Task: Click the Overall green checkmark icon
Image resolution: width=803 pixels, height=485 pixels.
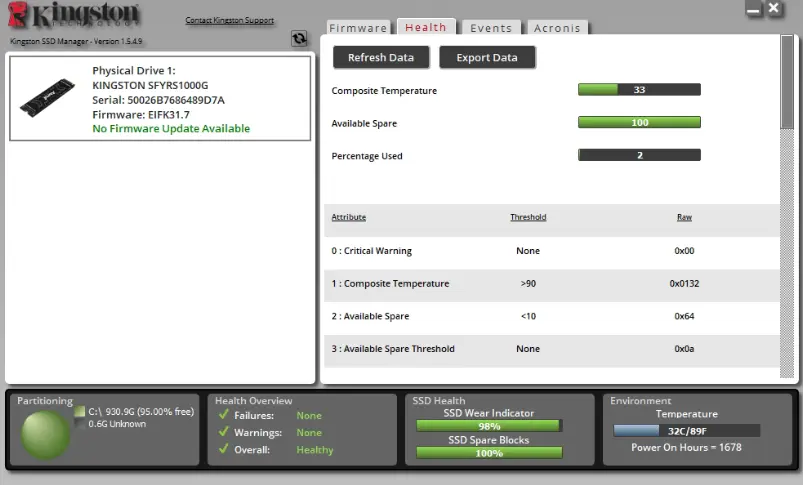Action: click(x=223, y=449)
